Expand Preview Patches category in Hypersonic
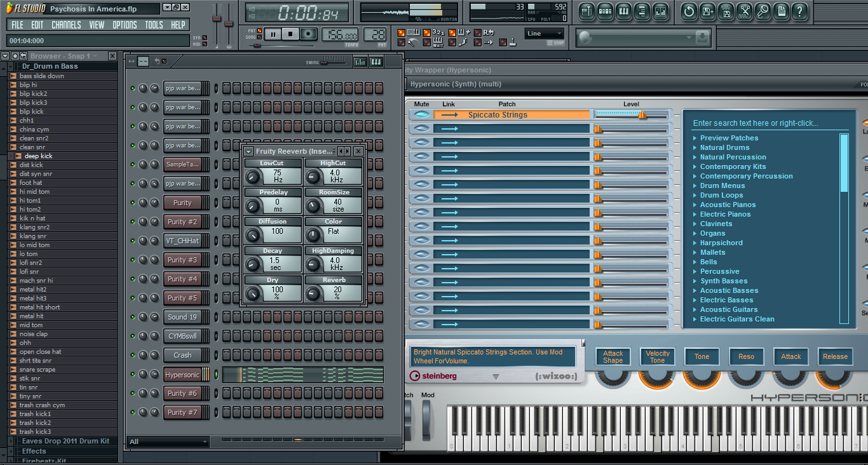 729,138
